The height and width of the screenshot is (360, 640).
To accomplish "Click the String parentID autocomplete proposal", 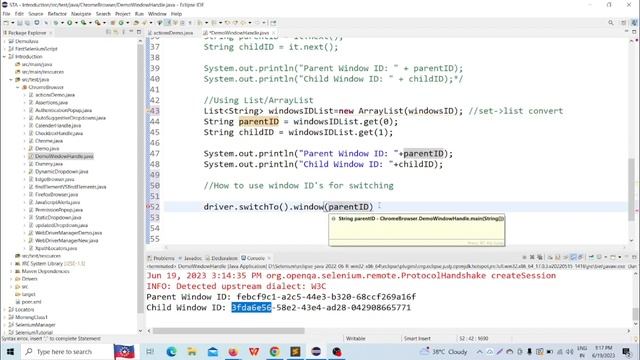I will pyautogui.click(x=417, y=219).
